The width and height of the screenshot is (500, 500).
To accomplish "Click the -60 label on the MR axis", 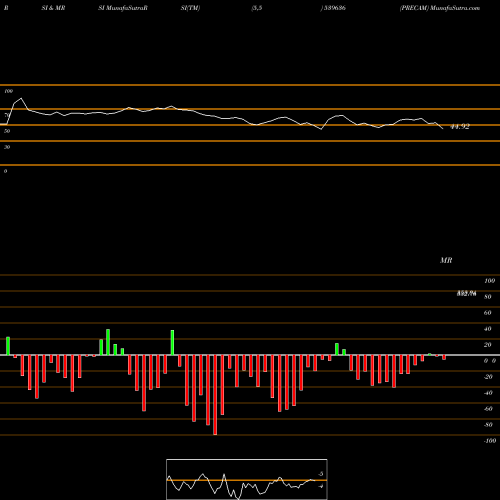I will click(x=488, y=409).
